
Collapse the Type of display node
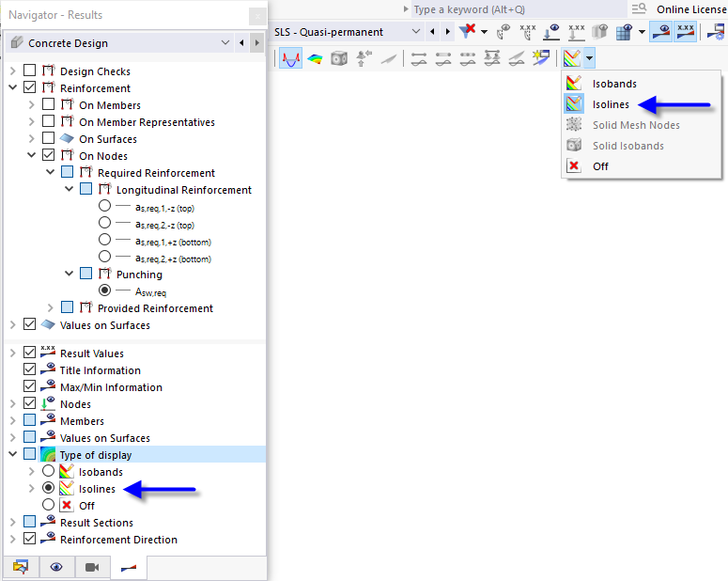[13, 454]
